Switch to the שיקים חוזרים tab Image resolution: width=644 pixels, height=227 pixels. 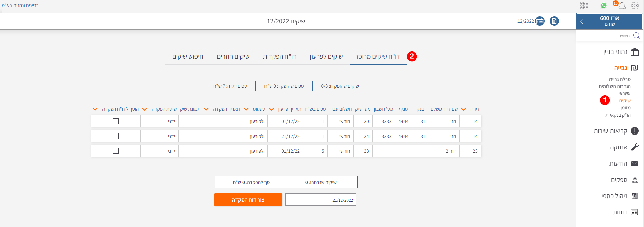(x=233, y=57)
